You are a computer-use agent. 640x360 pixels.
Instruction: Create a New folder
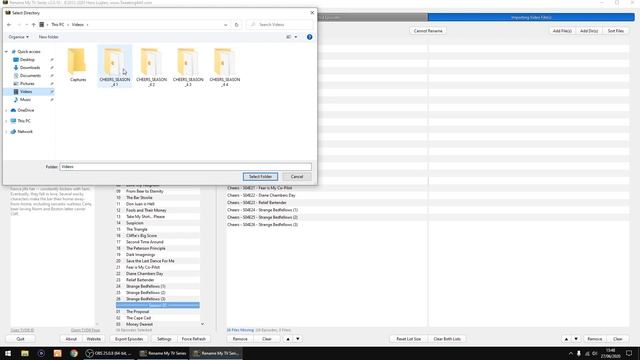(48, 37)
